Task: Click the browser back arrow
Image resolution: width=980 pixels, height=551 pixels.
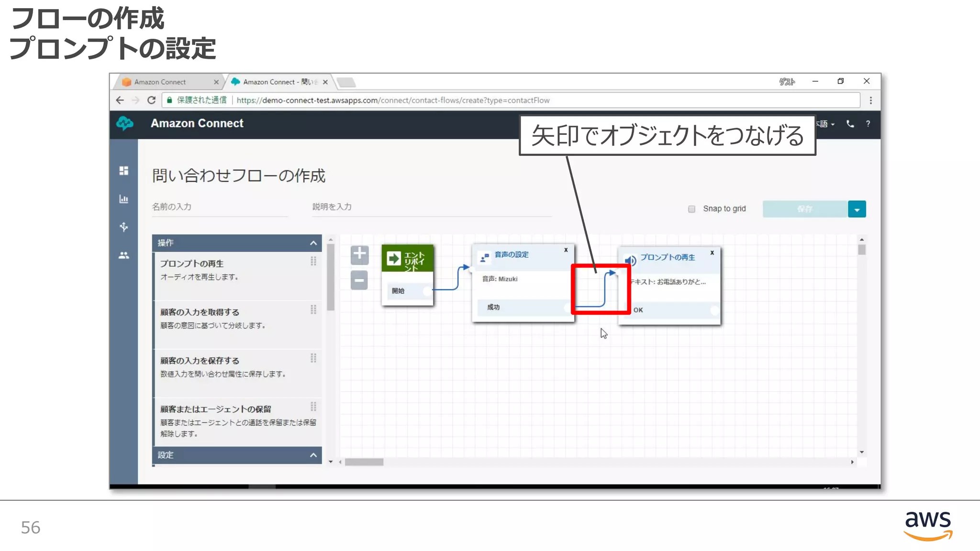Action: point(120,100)
